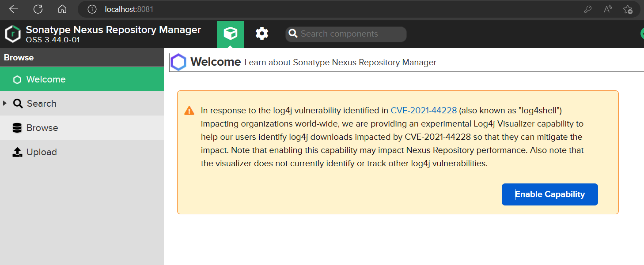Click the Welcome page hexagon icon
The width and height of the screenshot is (644, 265).
[x=179, y=62]
